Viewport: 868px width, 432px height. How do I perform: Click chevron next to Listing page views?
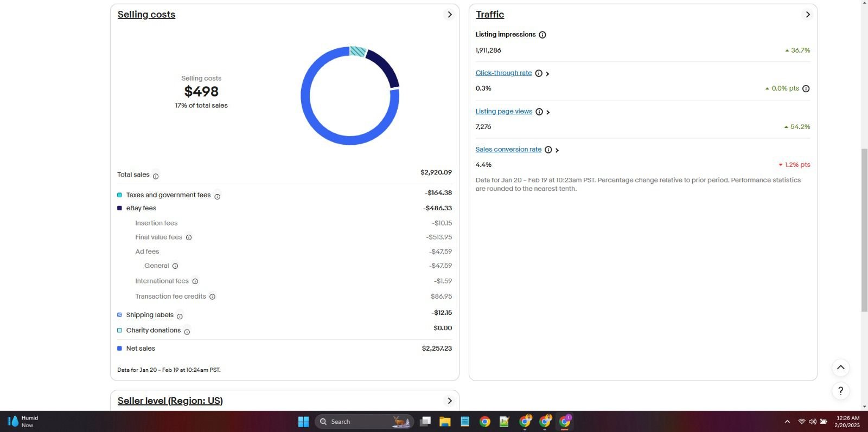pos(548,112)
